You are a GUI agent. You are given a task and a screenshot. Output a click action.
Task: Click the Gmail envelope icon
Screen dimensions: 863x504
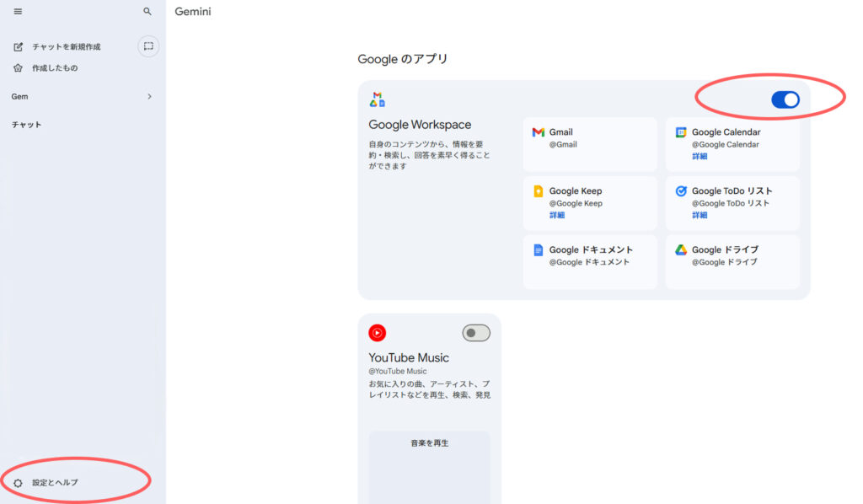click(538, 132)
